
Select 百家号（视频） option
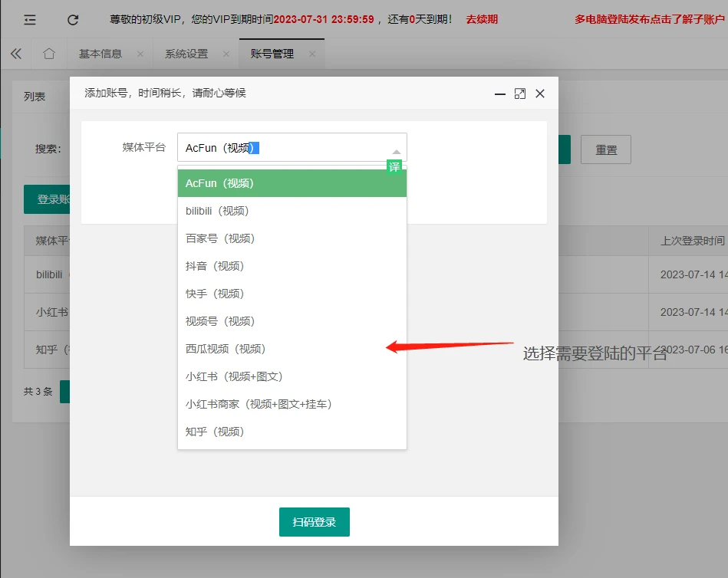(x=292, y=238)
